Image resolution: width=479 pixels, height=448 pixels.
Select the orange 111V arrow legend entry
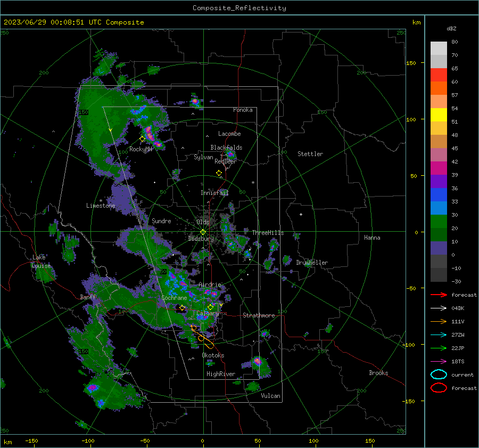(439, 321)
